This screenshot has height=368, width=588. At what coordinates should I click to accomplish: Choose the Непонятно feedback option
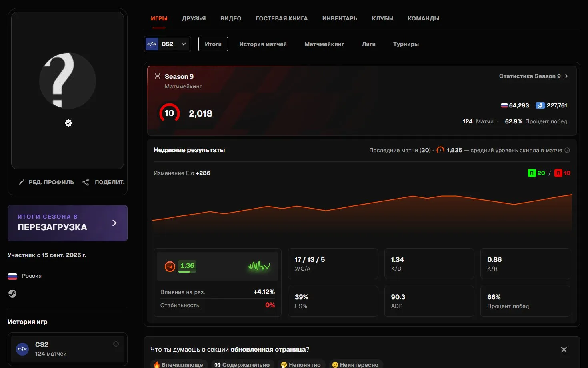(x=301, y=364)
